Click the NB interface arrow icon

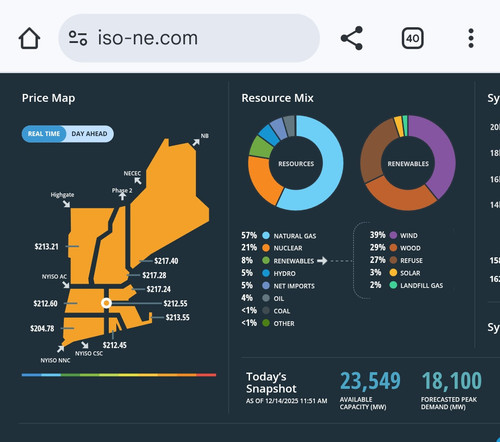pyautogui.click(x=196, y=142)
